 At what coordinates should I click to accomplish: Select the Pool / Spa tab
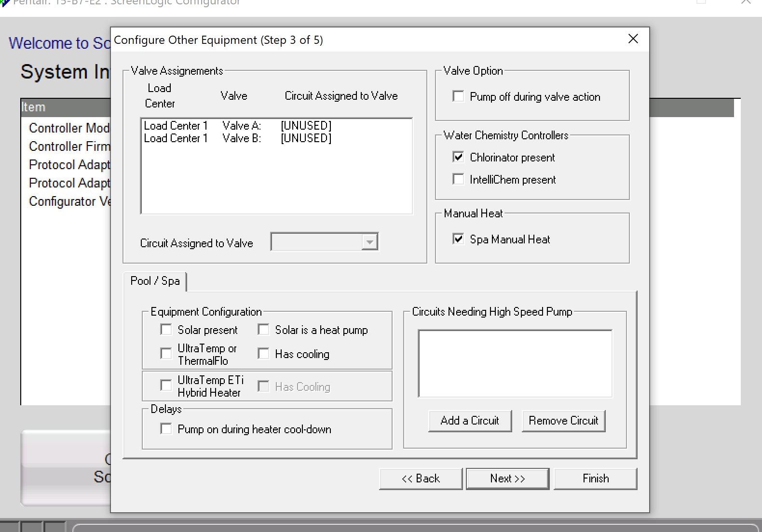click(x=155, y=281)
